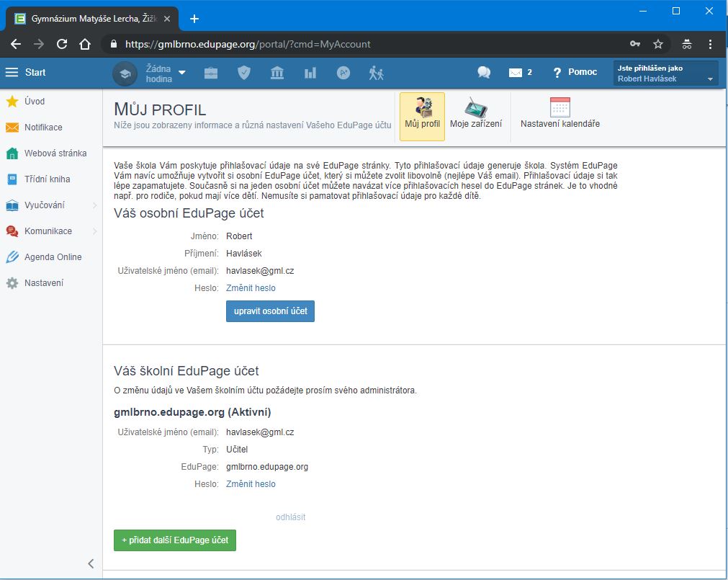Click přidat další EduPage účet button
728x580 pixels.
pyautogui.click(x=175, y=540)
